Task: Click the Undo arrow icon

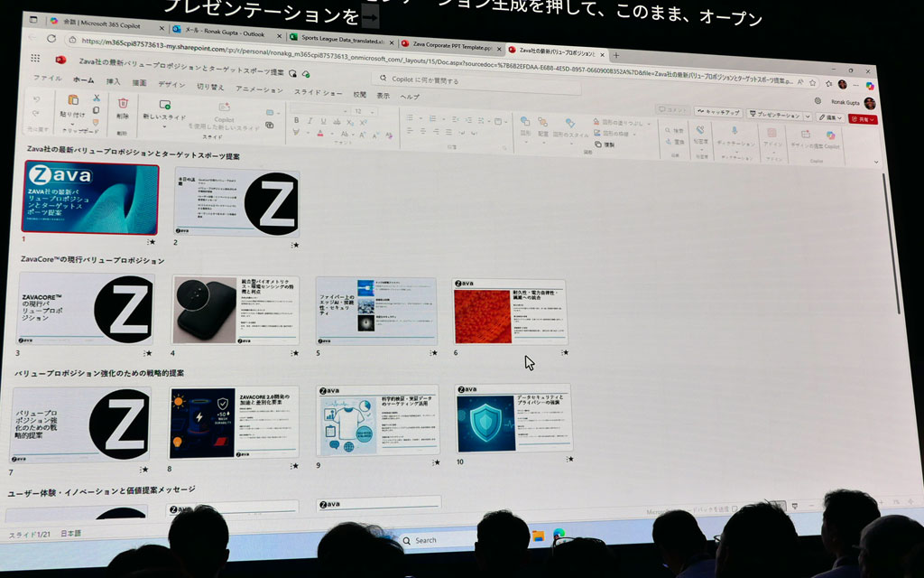Action: point(36,99)
